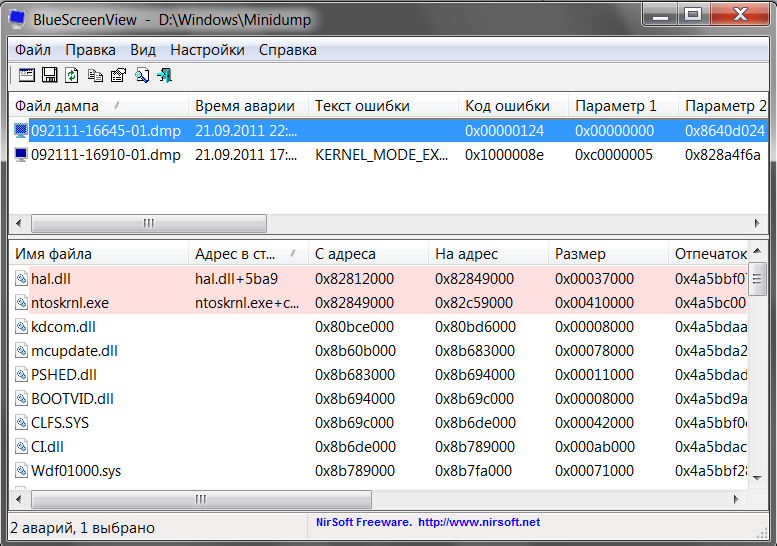Screen dimensions: 777x546
Task: Open the Справка menu
Action: (x=287, y=50)
